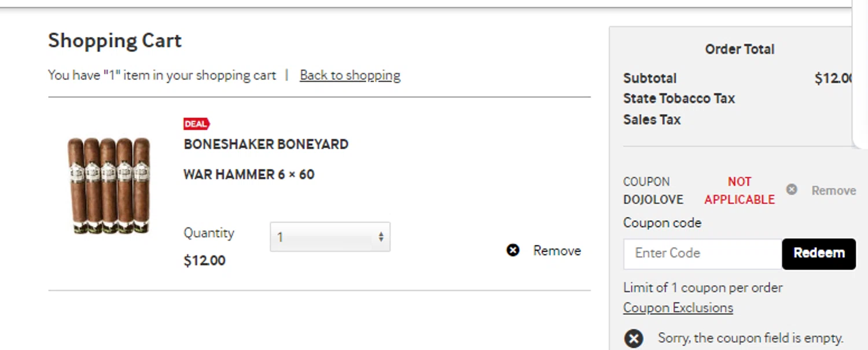Click the $12.00 price below Quantity
The image size is (868, 350).
click(x=204, y=261)
